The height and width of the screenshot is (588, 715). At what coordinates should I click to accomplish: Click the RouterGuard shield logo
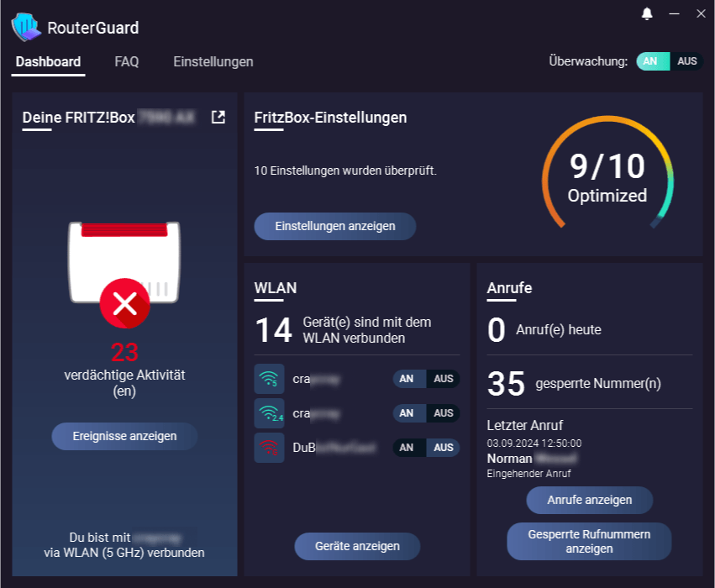click(x=25, y=27)
